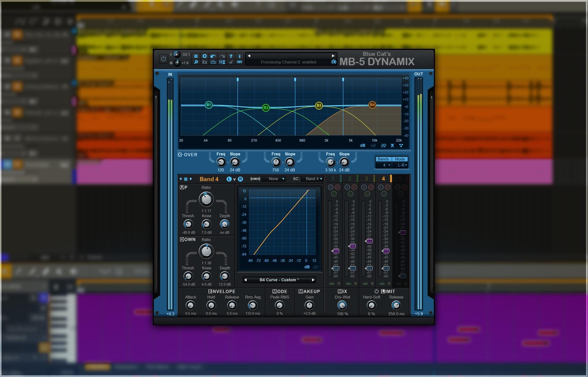The width and height of the screenshot is (588, 377).
Task: Select next curve right of B4 Curve - Custom
Action: [313, 280]
